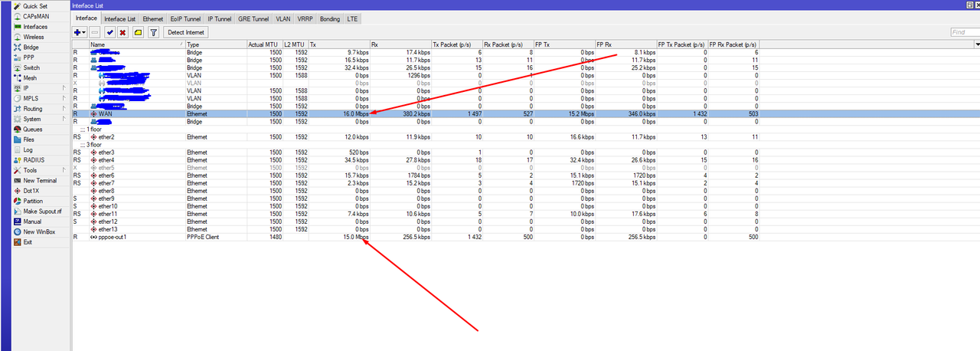Click the Detect Internet button

[186, 32]
